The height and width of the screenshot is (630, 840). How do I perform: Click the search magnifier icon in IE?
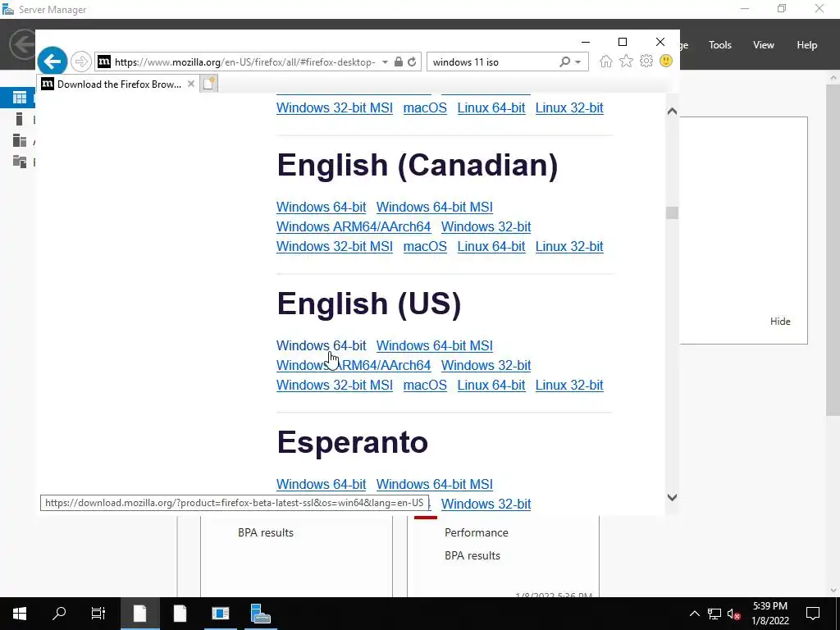pyautogui.click(x=564, y=62)
